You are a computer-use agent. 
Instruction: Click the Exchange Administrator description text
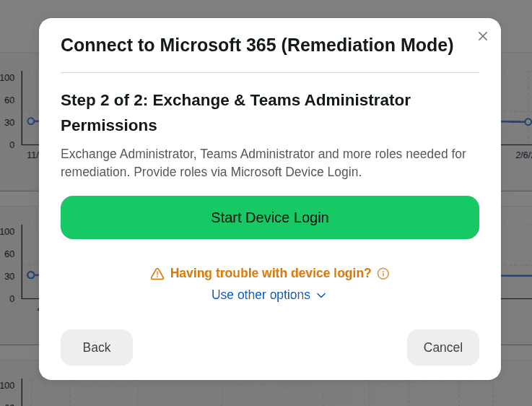pos(263,163)
